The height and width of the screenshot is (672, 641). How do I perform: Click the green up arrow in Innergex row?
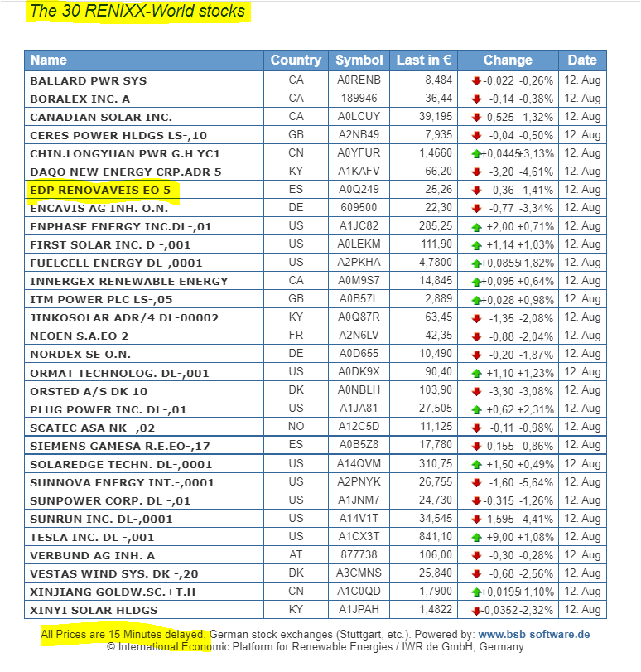pos(476,281)
